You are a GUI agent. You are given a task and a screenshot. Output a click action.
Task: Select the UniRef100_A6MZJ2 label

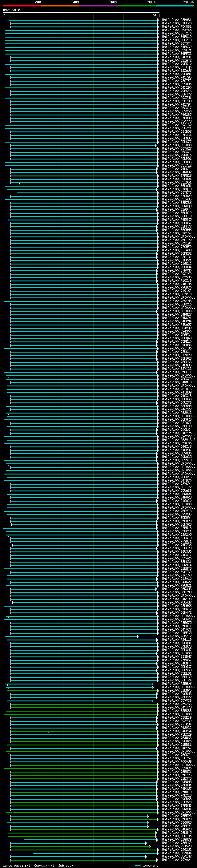[177, 636]
